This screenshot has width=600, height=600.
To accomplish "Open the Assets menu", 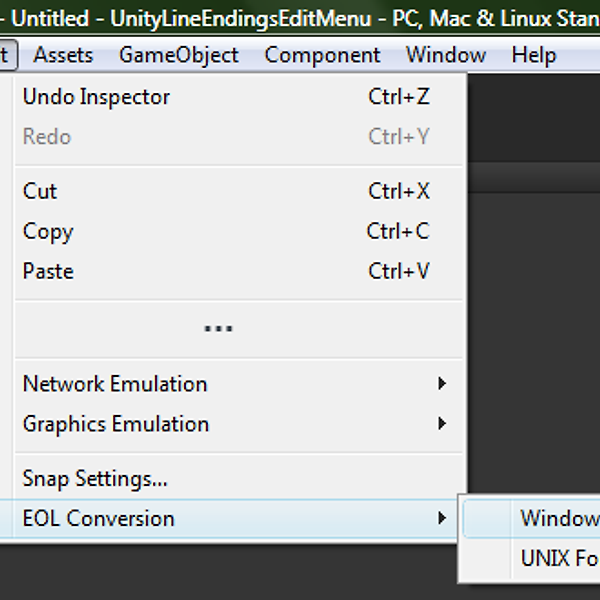I will click(63, 55).
